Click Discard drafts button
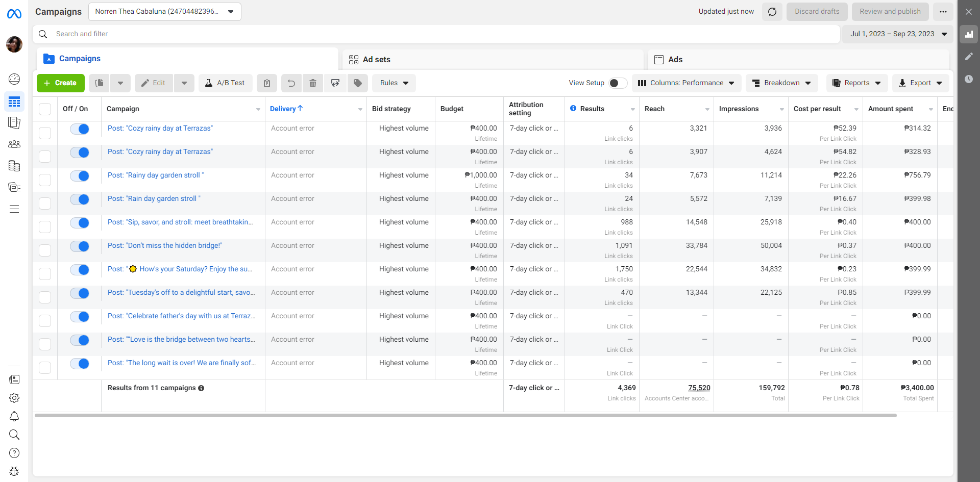Viewport: 980px width, 482px height. tap(817, 12)
